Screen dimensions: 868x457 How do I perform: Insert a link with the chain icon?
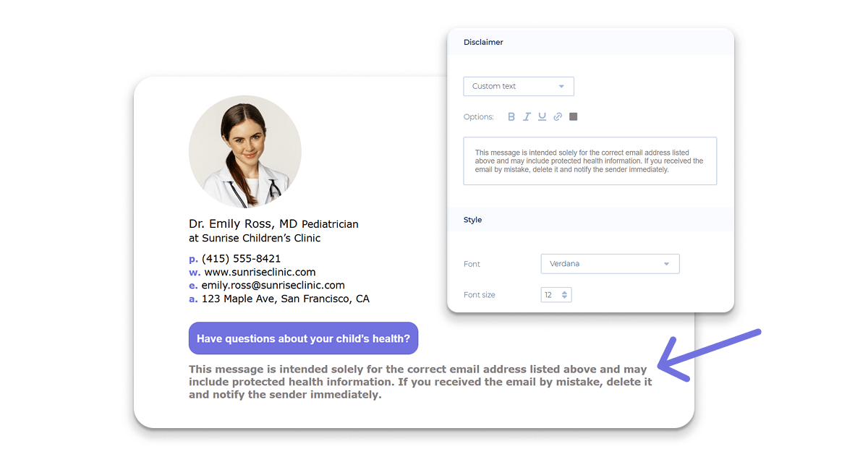point(558,116)
